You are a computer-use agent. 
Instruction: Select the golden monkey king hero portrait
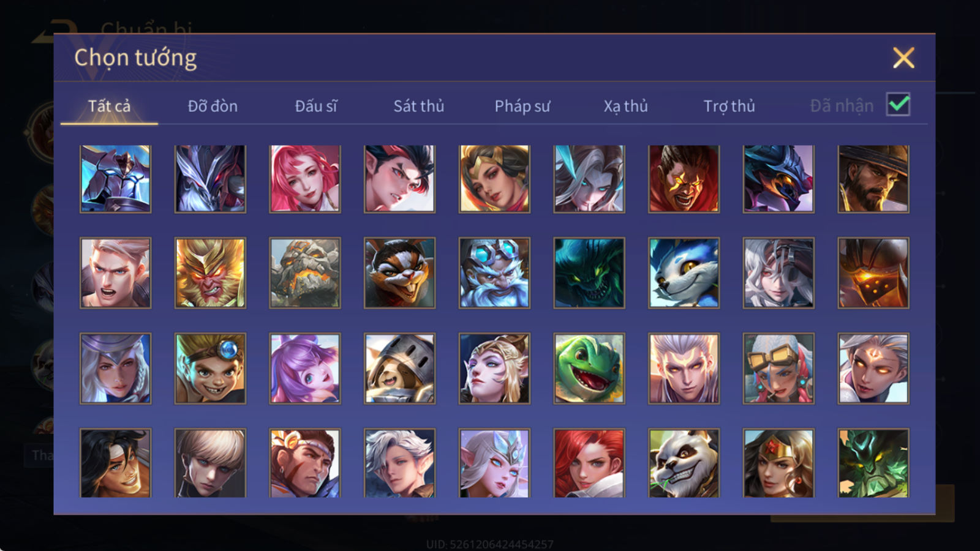pos(210,273)
